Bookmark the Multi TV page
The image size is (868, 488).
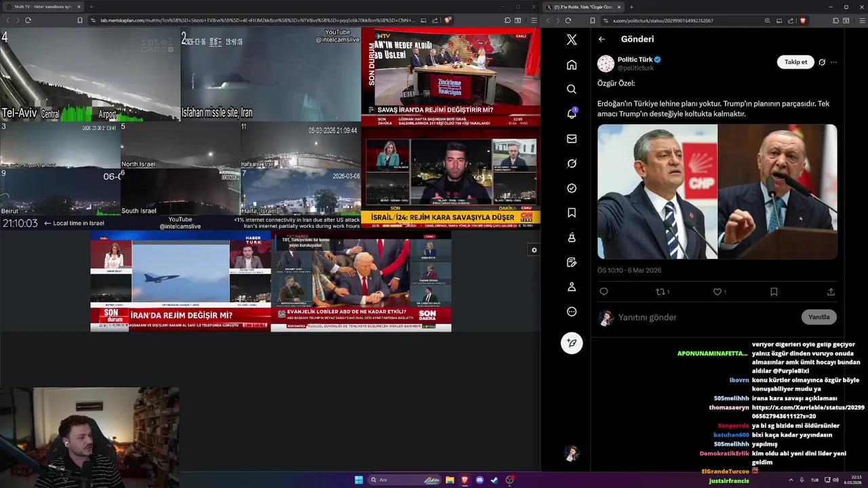79,20
